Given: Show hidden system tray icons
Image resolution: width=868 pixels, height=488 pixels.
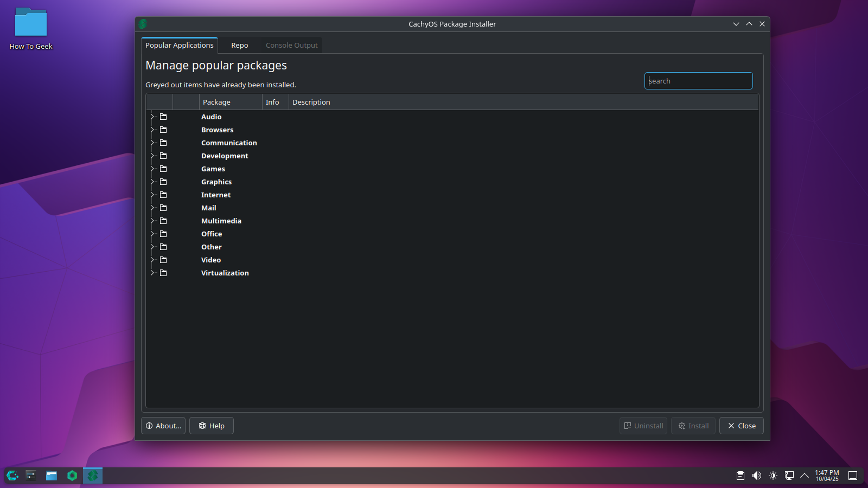Looking at the screenshot, I should click(805, 476).
